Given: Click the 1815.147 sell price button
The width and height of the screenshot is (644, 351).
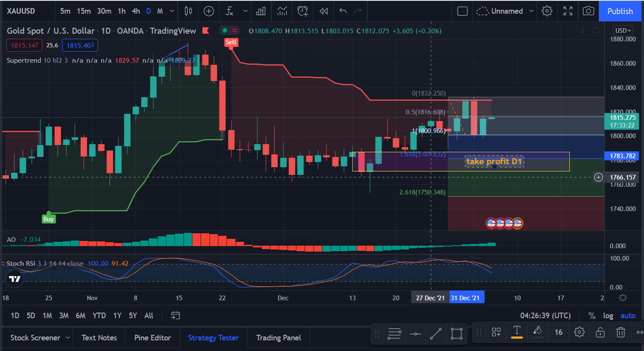Looking at the screenshot, I should click(x=24, y=45).
